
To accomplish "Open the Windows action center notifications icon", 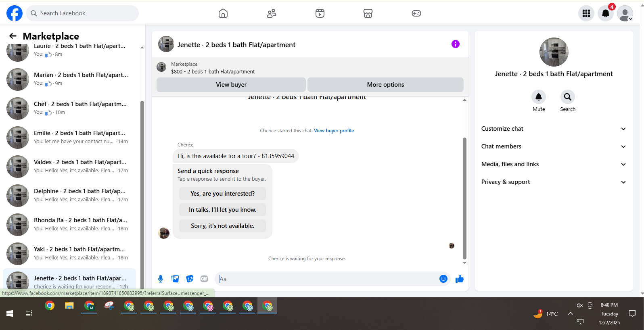I will tap(632, 313).
